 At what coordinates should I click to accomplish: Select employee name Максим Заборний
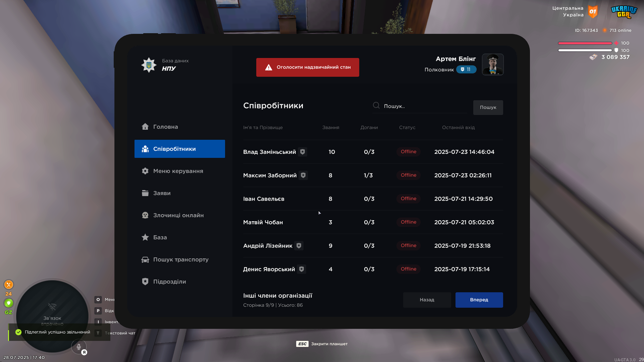point(270,175)
